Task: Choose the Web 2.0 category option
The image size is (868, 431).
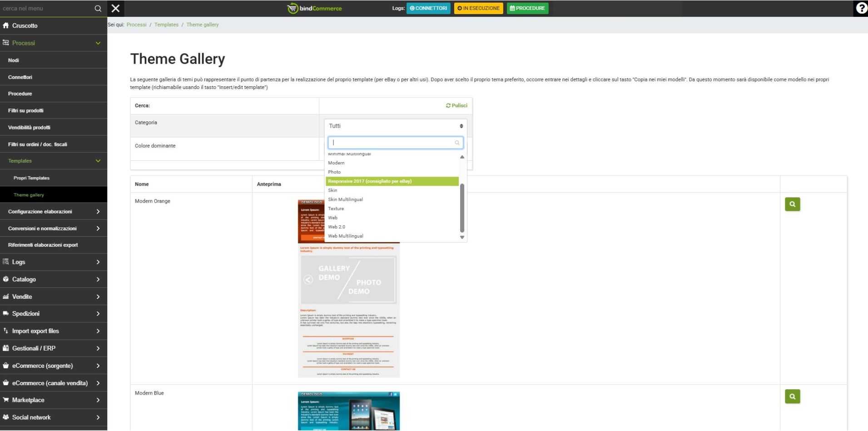Action: click(337, 227)
